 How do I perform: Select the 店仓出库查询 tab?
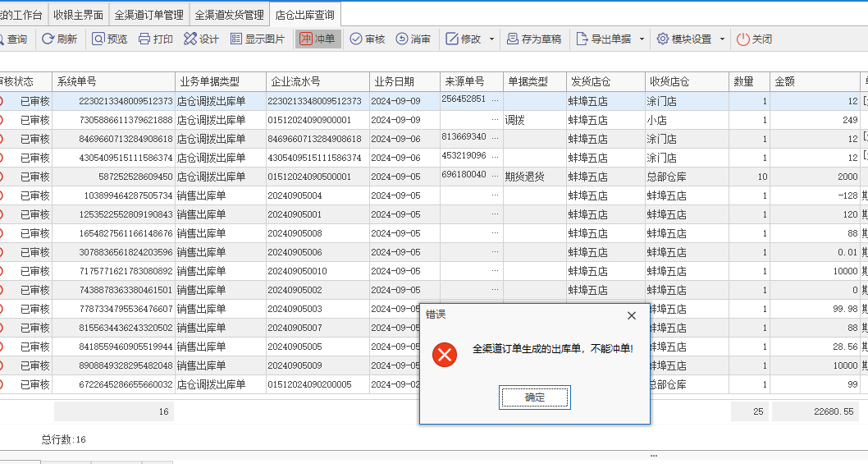(x=305, y=15)
